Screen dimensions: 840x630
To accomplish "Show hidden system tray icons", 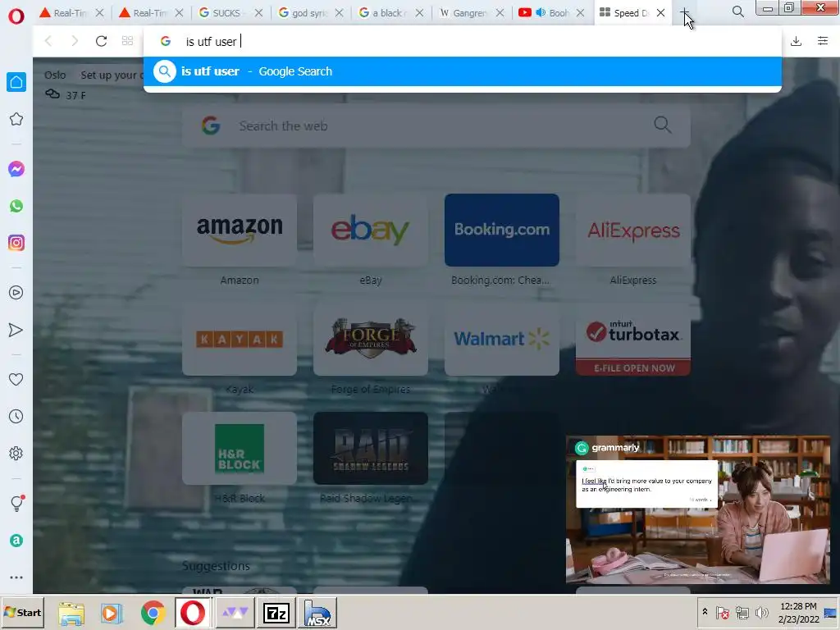I will pyautogui.click(x=705, y=612).
